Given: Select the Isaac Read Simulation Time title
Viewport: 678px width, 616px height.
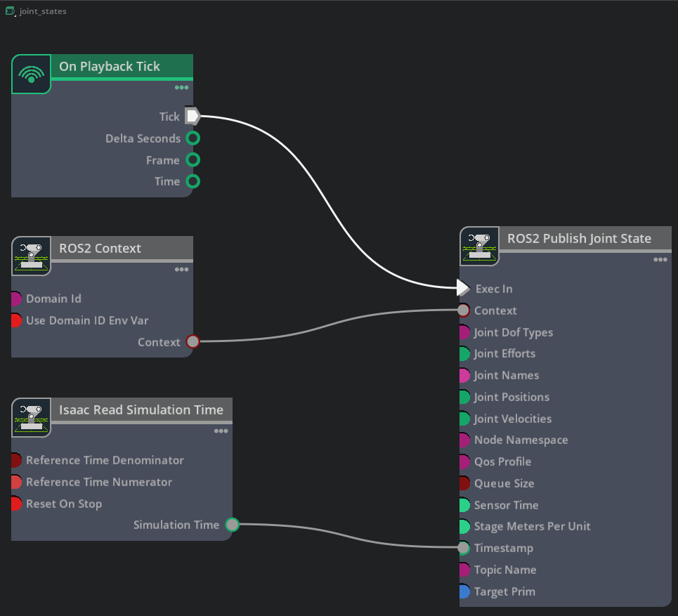Looking at the screenshot, I should pos(141,409).
